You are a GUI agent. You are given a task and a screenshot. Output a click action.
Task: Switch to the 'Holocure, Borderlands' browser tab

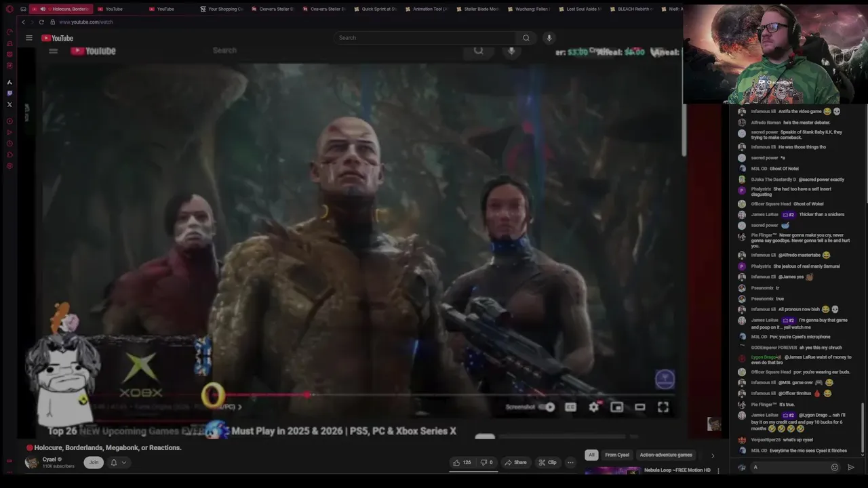coord(60,9)
